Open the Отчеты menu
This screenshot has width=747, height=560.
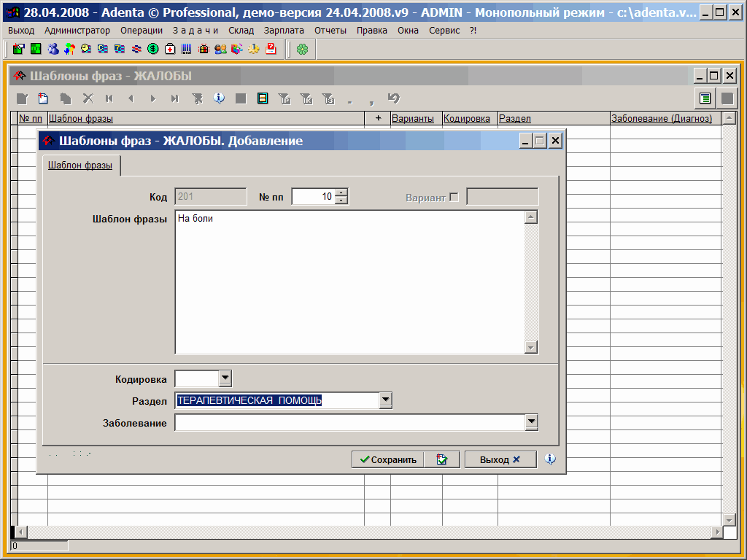point(330,31)
